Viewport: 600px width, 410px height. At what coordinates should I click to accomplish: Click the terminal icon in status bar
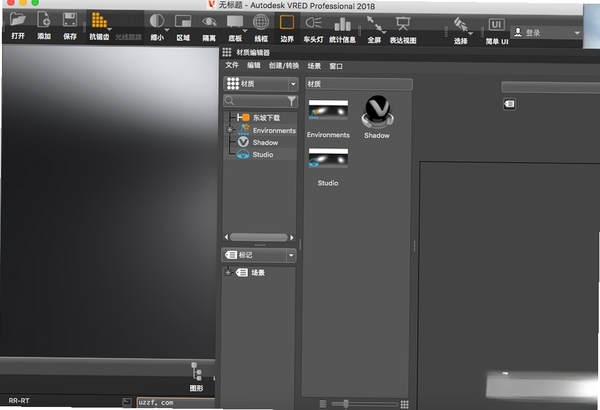point(127,402)
